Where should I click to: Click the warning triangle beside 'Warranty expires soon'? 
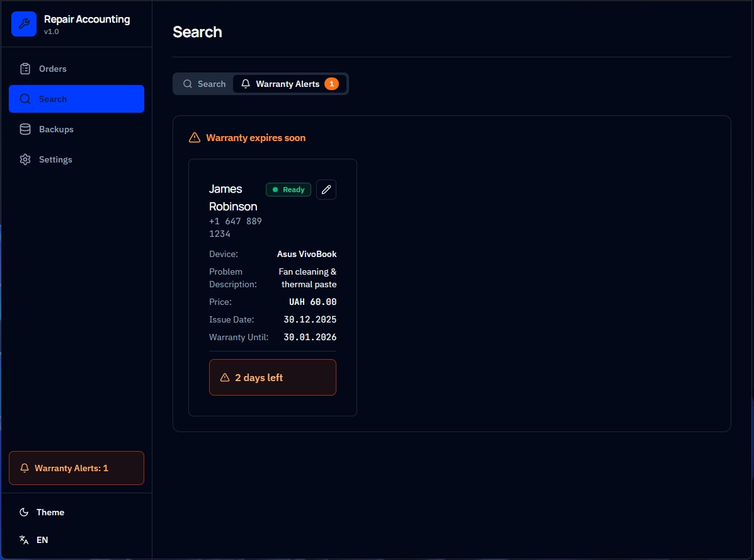[195, 138]
